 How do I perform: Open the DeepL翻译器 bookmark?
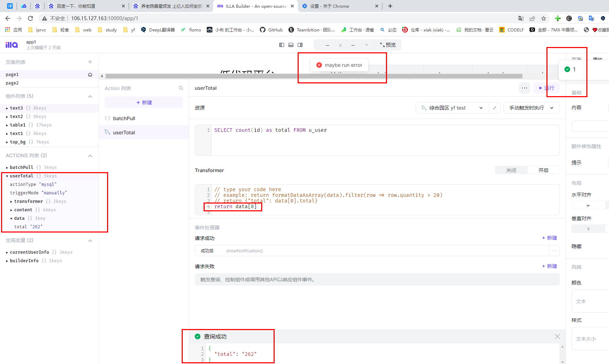pos(158,30)
